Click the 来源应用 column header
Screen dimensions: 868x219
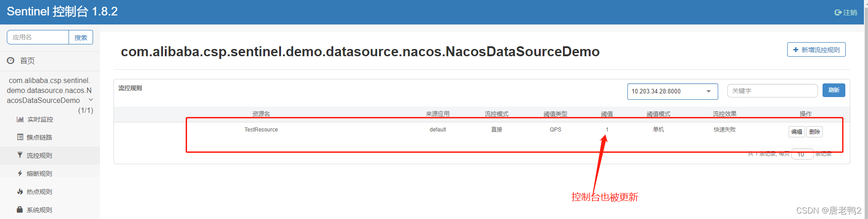(x=438, y=114)
